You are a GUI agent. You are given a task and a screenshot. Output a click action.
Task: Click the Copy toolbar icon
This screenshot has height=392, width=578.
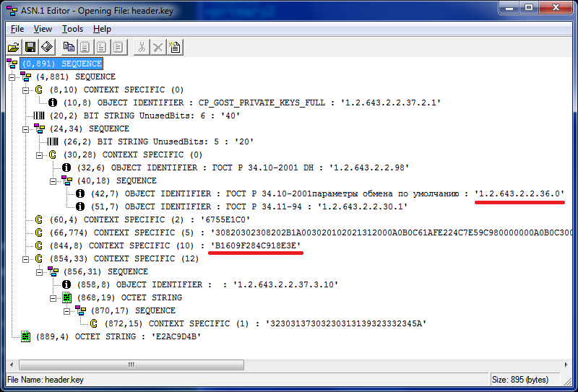[x=69, y=47]
